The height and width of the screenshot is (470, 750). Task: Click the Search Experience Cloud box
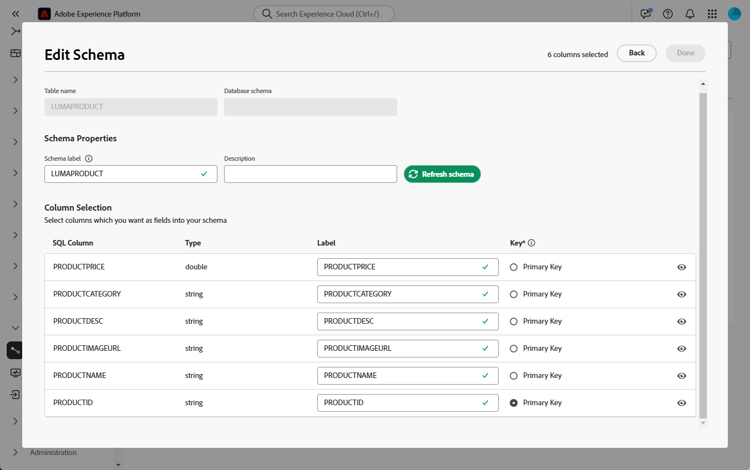[324, 14]
